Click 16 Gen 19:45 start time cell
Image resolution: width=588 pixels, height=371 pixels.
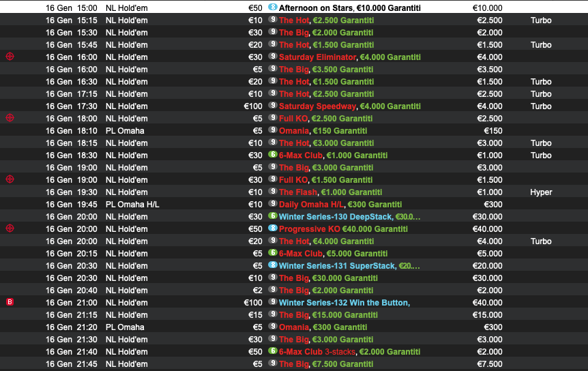71,204
